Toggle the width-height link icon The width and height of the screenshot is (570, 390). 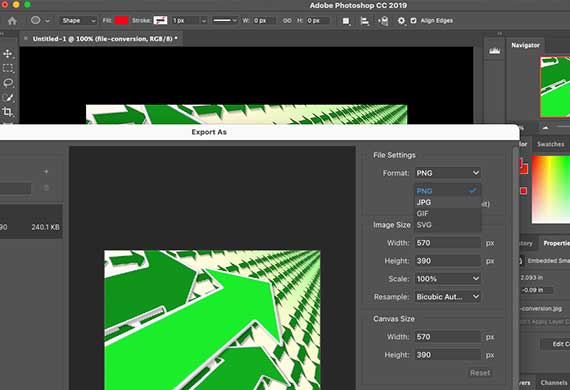tap(287, 21)
